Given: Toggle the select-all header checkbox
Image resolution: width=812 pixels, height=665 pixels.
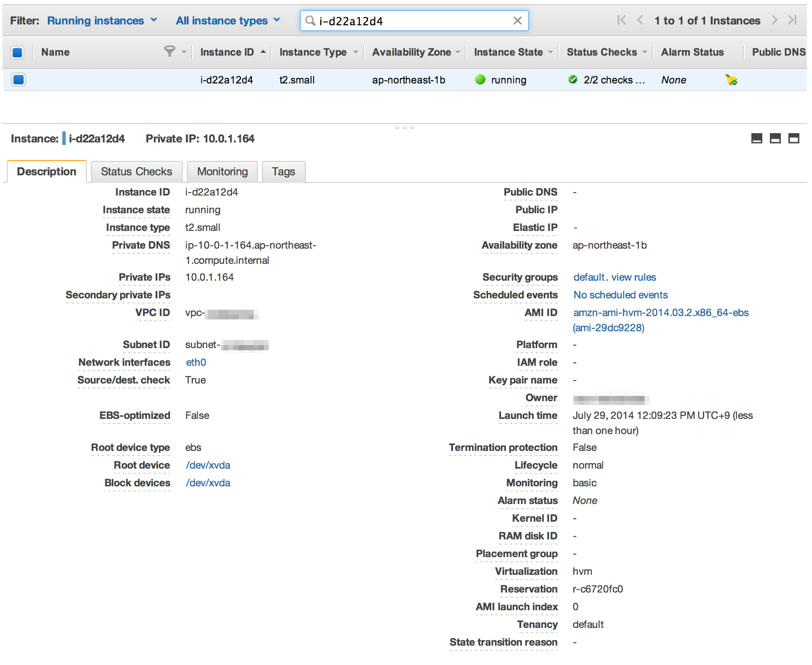Looking at the screenshot, I should pos(18,52).
